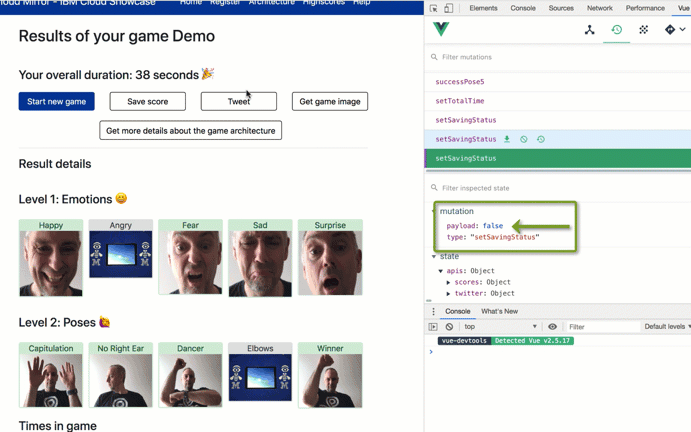Open the Vue Events tab icon
This screenshot has height=432, width=691.
643,30
